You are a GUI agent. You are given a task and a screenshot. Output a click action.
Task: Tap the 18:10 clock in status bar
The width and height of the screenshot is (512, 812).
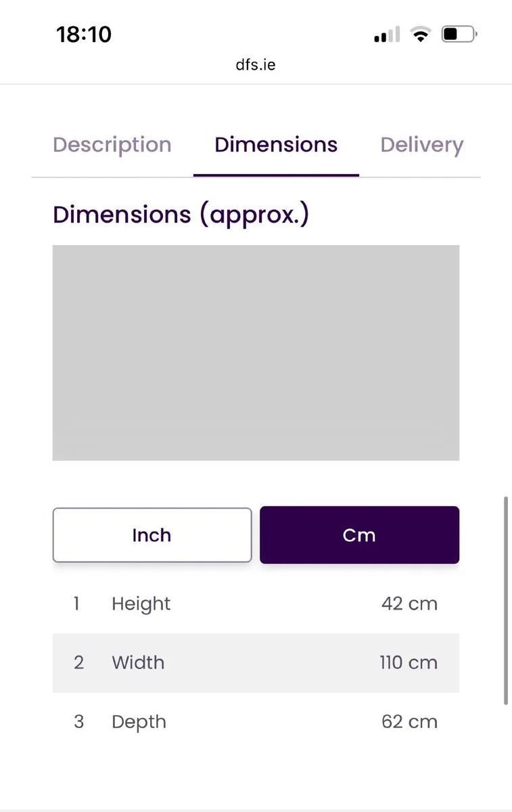(x=84, y=35)
